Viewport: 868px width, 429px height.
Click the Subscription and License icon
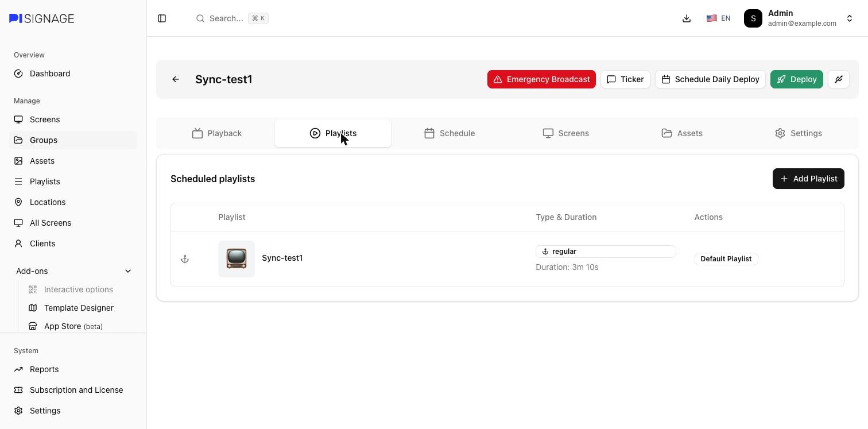tap(18, 390)
